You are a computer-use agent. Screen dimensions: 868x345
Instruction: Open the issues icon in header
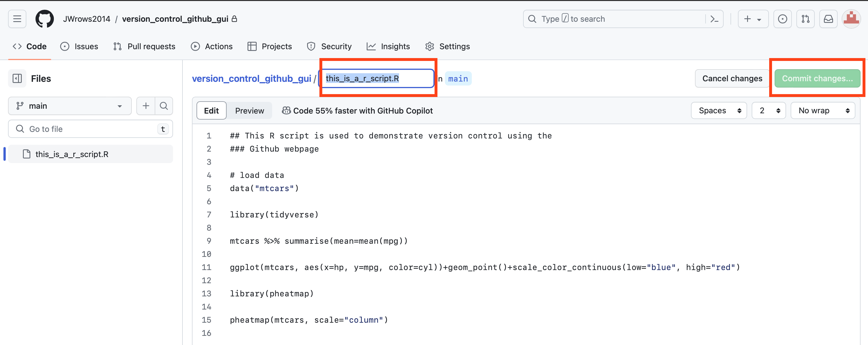(x=782, y=19)
